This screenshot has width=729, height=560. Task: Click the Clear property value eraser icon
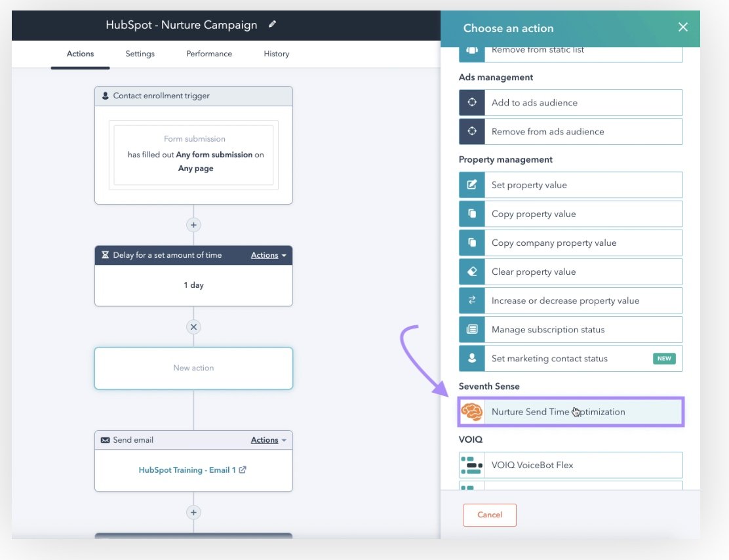(x=472, y=271)
